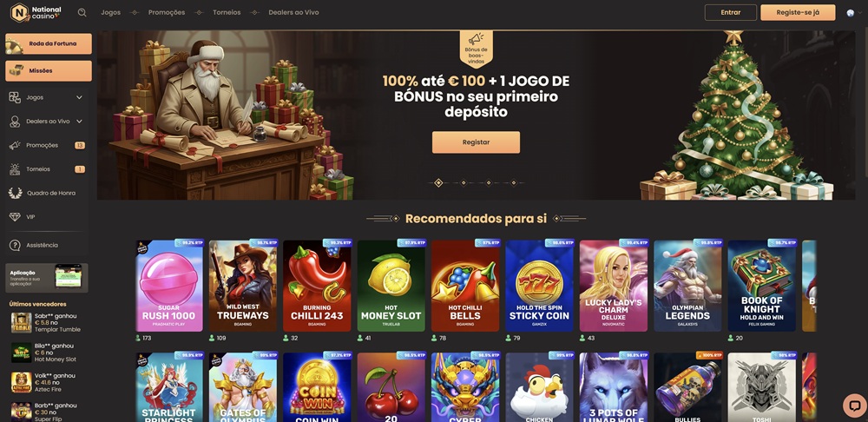The width and height of the screenshot is (868, 422).
Task: Open the Roda da Fortuna button
Action: [x=49, y=43]
